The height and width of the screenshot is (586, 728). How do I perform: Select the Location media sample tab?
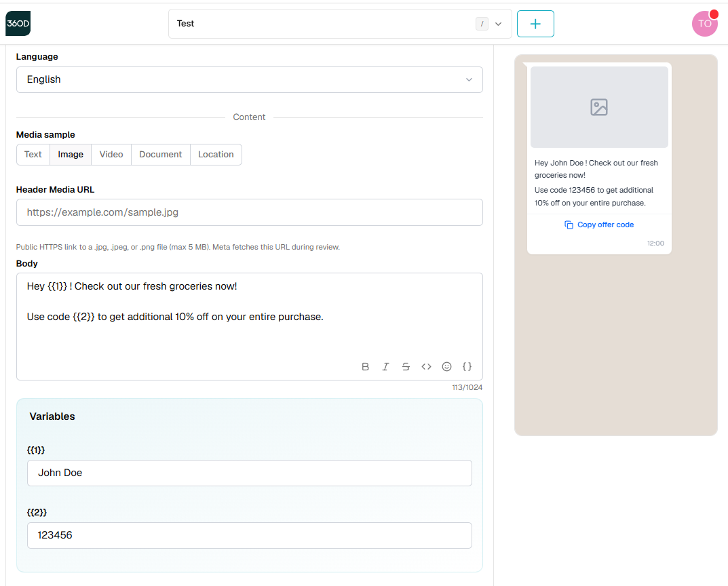click(216, 155)
